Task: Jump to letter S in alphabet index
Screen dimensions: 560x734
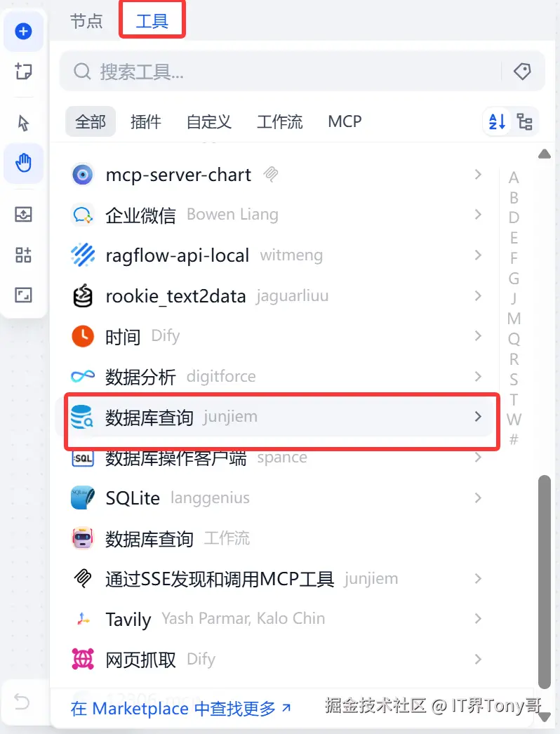Action: (x=514, y=379)
